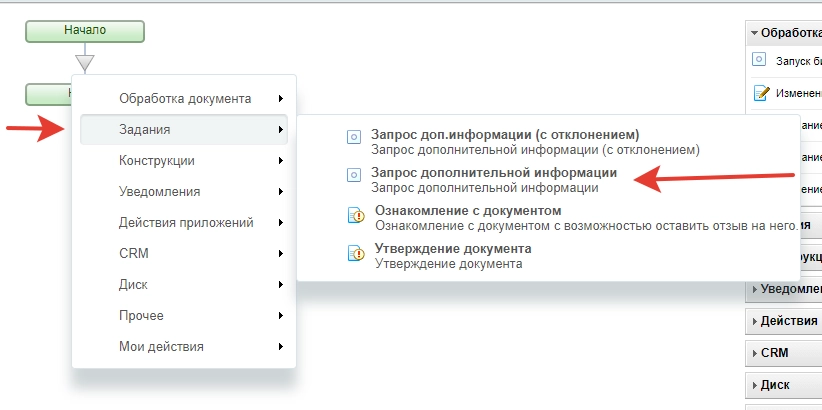This screenshot has height=410, width=822.
Task: Expand the Диск section in right panel
Action: click(x=784, y=385)
